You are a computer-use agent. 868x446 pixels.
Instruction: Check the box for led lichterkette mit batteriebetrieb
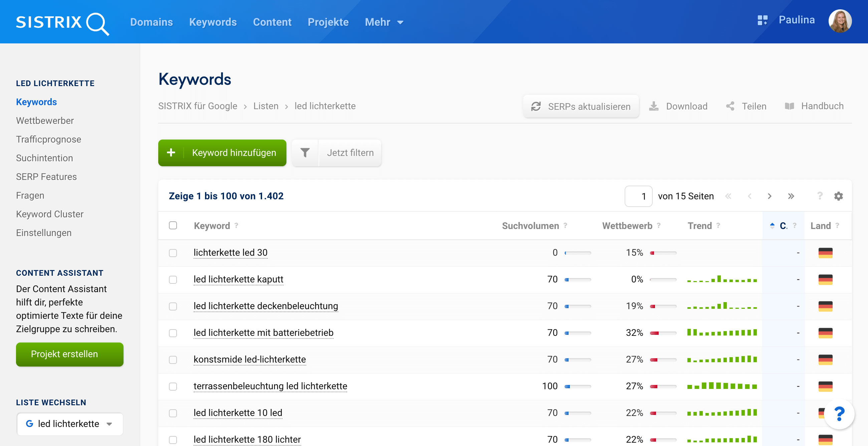click(173, 333)
